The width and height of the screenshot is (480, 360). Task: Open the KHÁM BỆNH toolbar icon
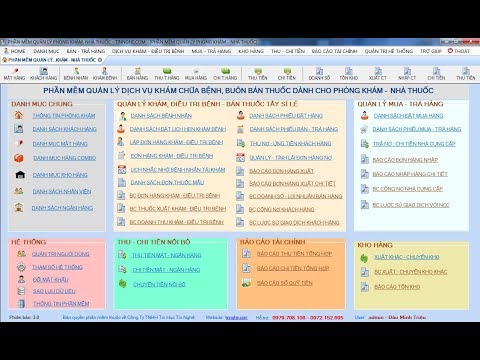pyautogui.click(x=105, y=74)
